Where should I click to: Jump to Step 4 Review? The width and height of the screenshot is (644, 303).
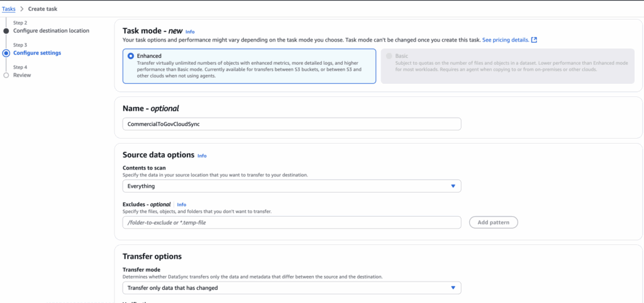click(22, 75)
